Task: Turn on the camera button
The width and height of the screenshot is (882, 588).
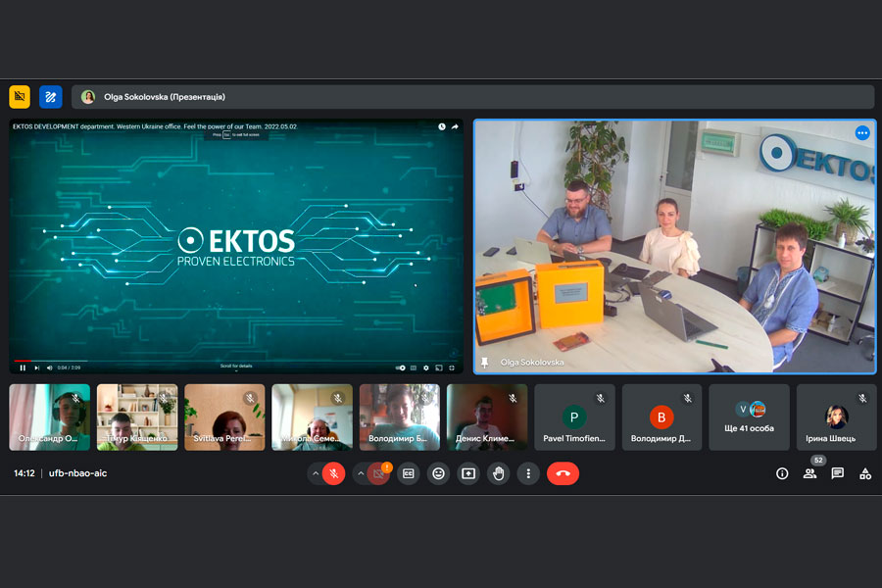Action: point(378,474)
